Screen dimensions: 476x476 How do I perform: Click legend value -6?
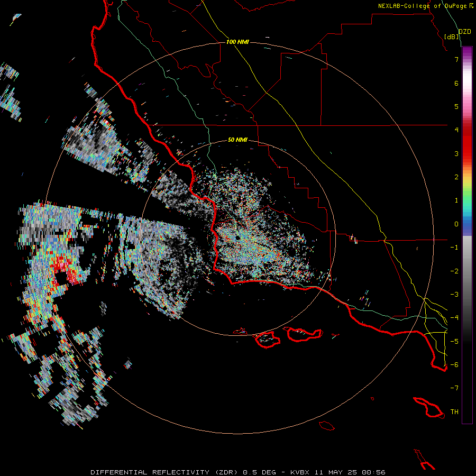click(454, 365)
